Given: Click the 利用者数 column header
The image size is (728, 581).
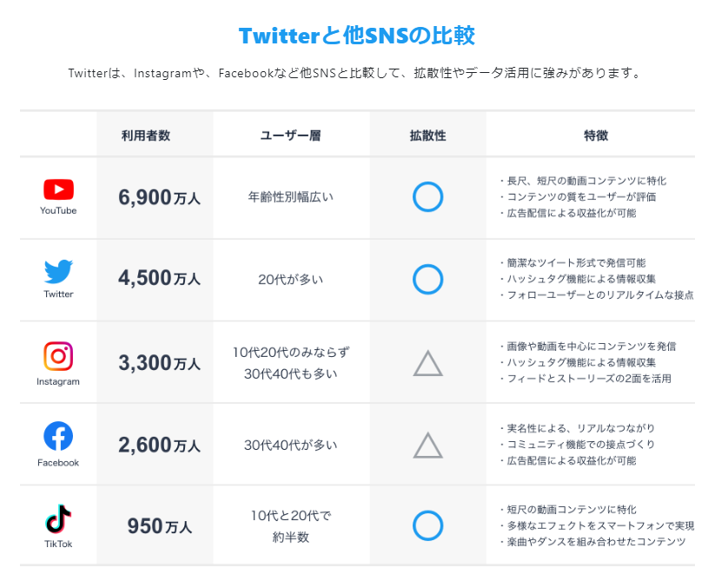Looking at the screenshot, I should [146, 135].
